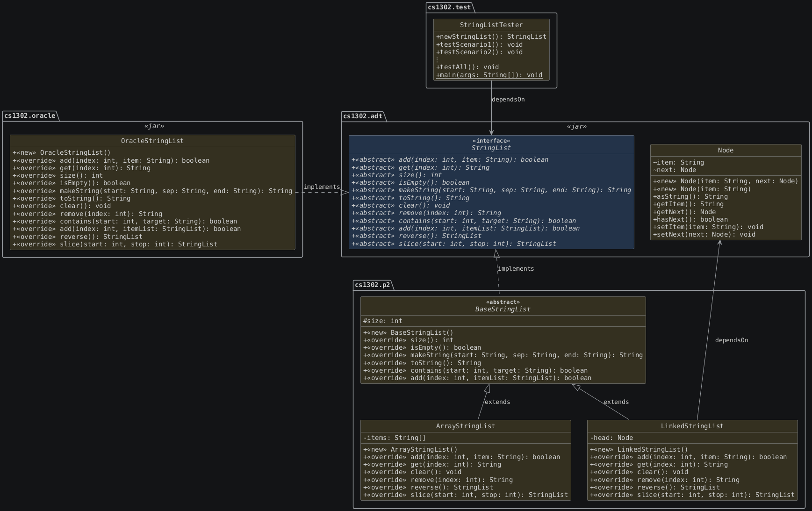
Task: Select the LinkedStringList class title
Action: pos(692,426)
